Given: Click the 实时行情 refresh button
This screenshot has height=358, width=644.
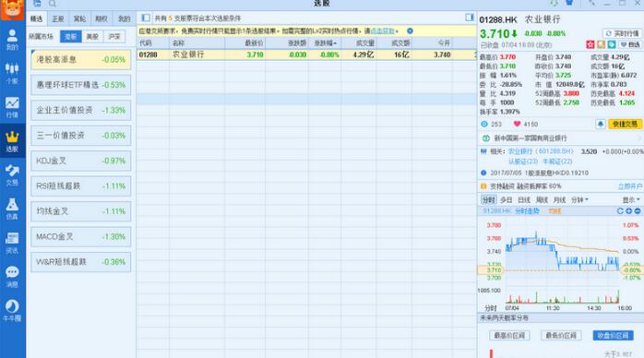Looking at the screenshot, I should click(622, 33).
